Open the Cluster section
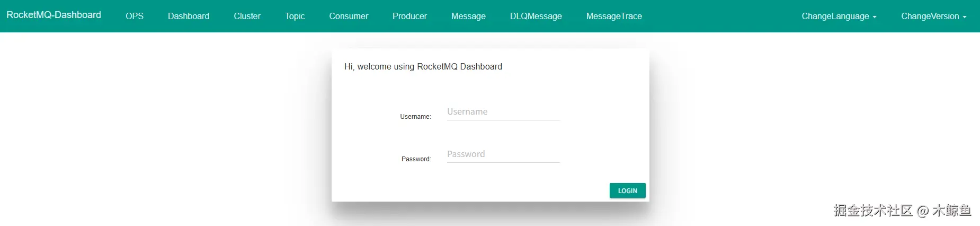The image size is (980, 226). [247, 16]
